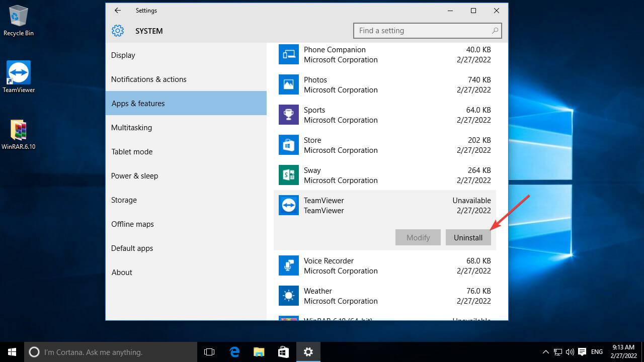Select the TeamViewer icon in the app list

click(x=288, y=205)
